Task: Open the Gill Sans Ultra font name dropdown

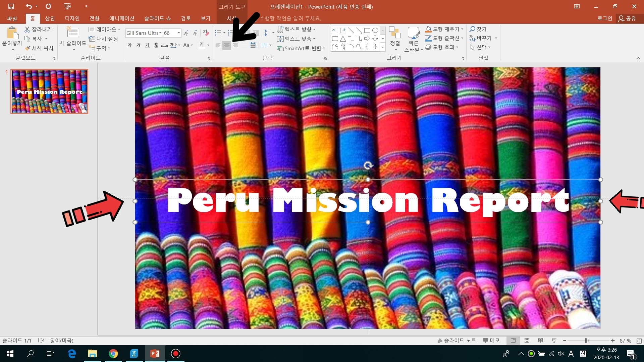Action: click(x=160, y=33)
